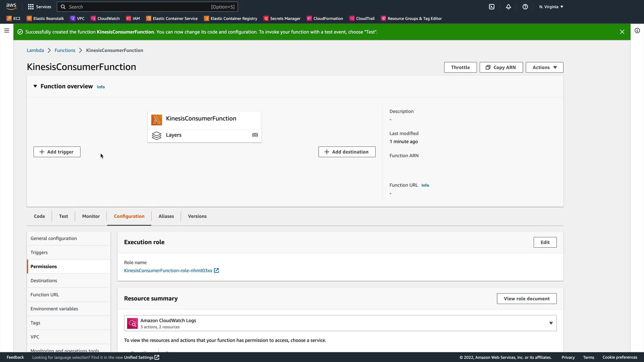The image size is (644, 362).
Task: Open the Actions dropdown menu
Action: (544, 67)
